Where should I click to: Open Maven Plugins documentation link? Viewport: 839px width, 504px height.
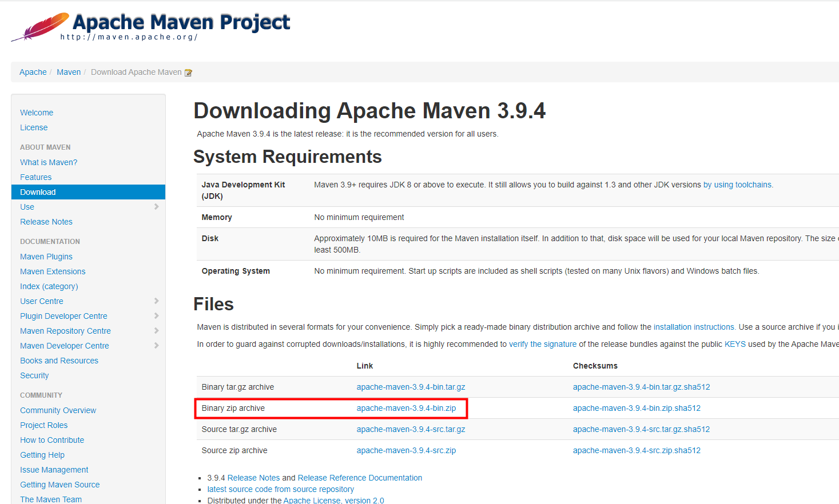click(46, 257)
